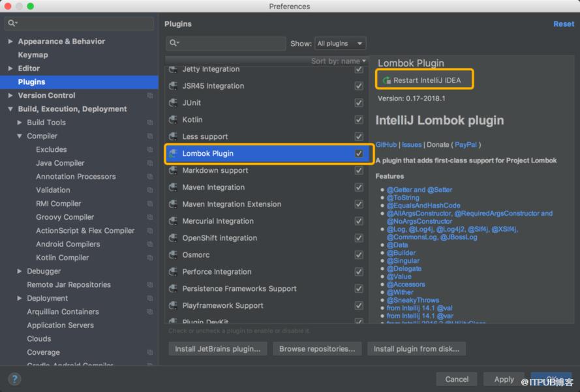The width and height of the screenshot is (580, 392).
Task: Click the Perforce Integration plugin icon
Action: click(173, 272)
